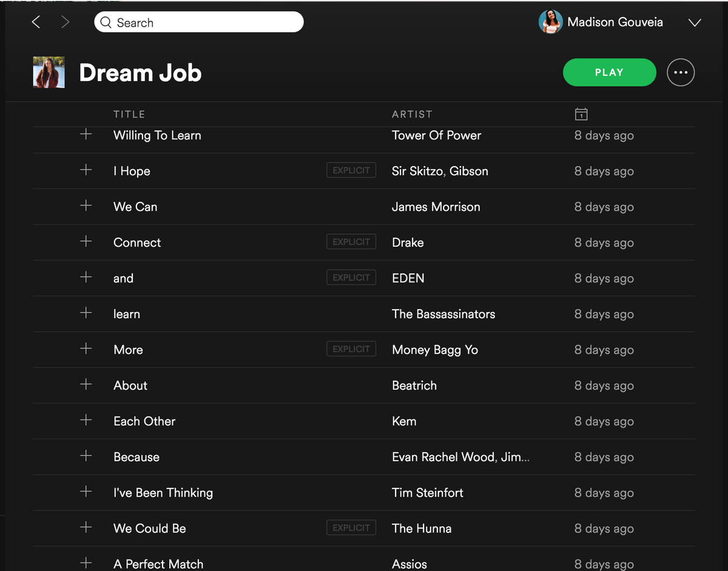The height and width of the screenshot is (571, 728).
Task: Select the track We Could Be
Action: coord(150,529)
